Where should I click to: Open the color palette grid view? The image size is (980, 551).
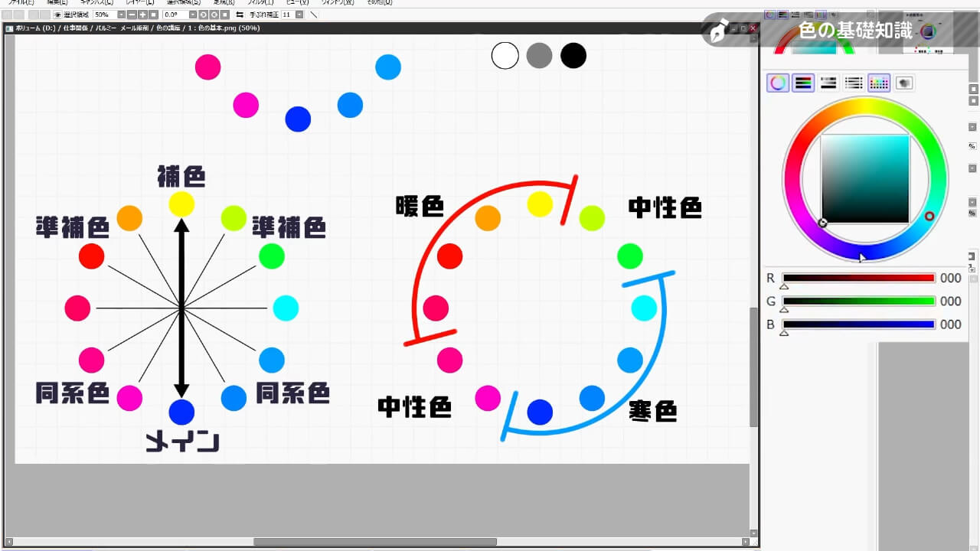[878, 83]
